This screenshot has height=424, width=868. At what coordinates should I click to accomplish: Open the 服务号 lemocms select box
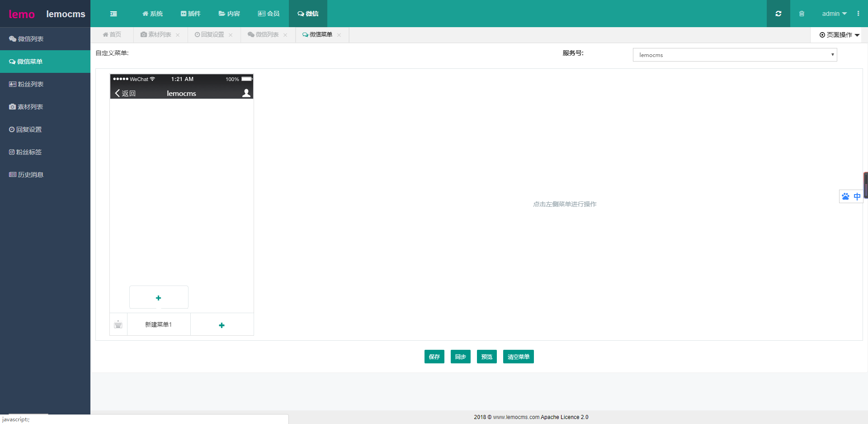(x=735, y=55)
